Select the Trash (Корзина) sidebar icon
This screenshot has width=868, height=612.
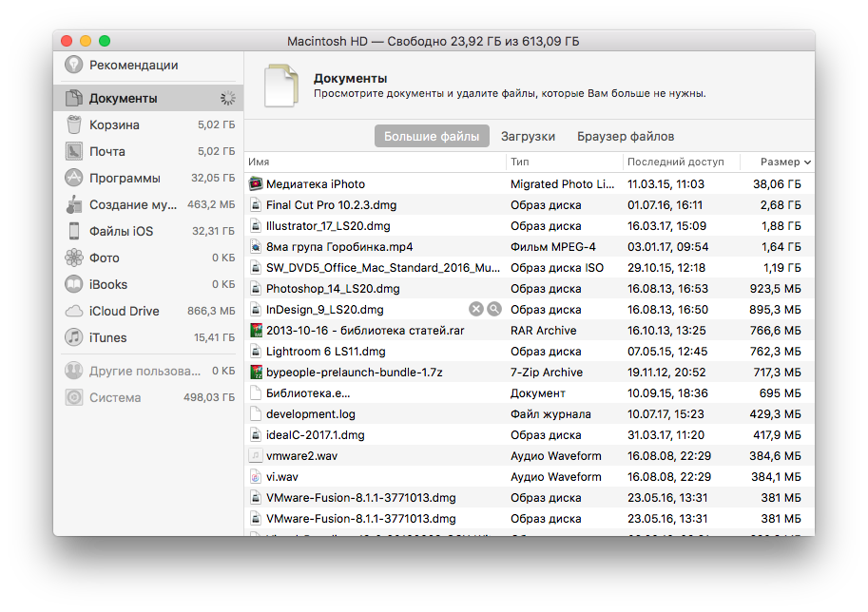[x=74, y=125]
